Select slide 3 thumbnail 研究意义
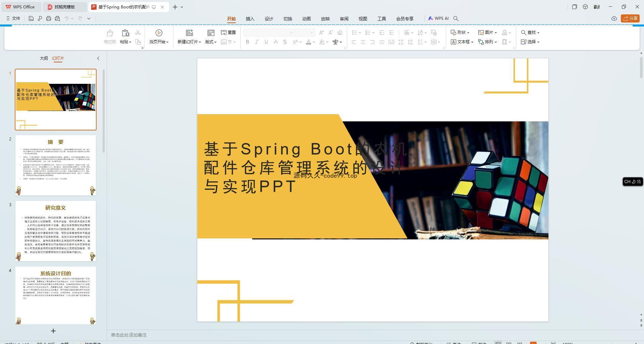 click(56, 231)
